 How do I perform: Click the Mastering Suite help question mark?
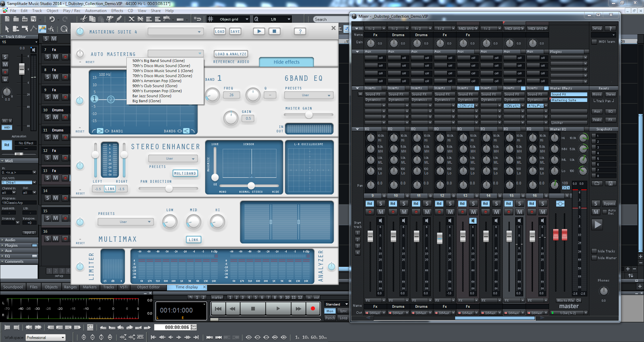pyautogui.click(x=300, y=31)
